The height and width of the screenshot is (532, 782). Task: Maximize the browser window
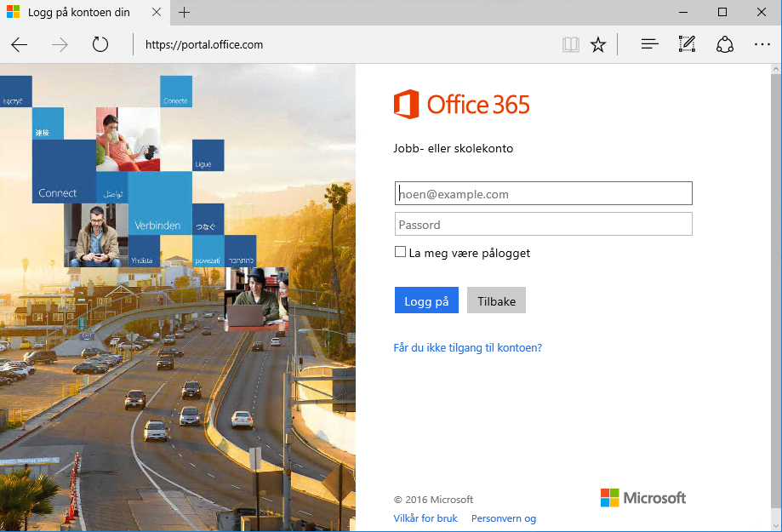pos(722,12)
